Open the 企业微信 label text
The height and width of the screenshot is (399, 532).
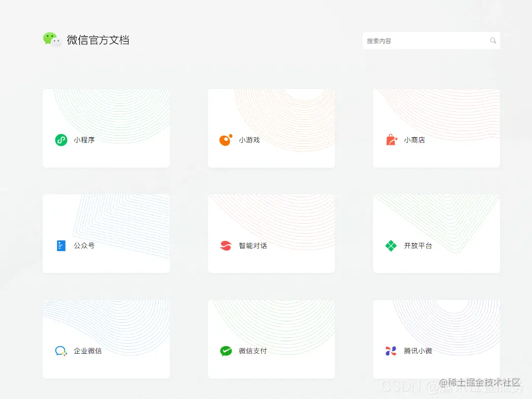coord(87,351)
